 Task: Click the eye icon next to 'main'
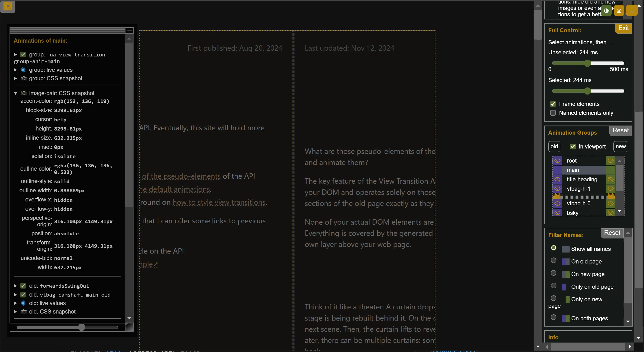[557, 170]
